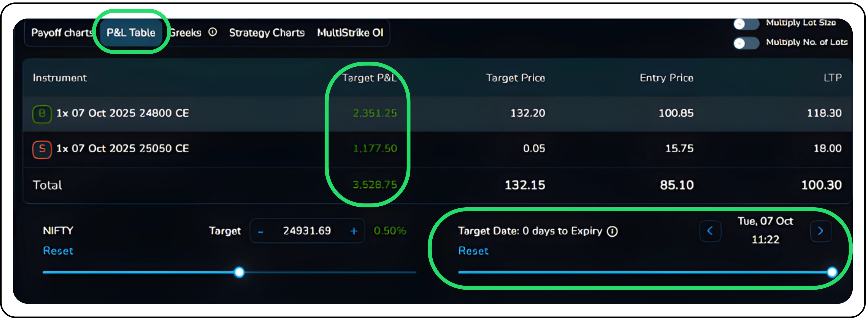The width and height of the screenshot is (868, 323).
Task: Click the Buy badge on 24800 CE row
Action: tap(42, 113)
